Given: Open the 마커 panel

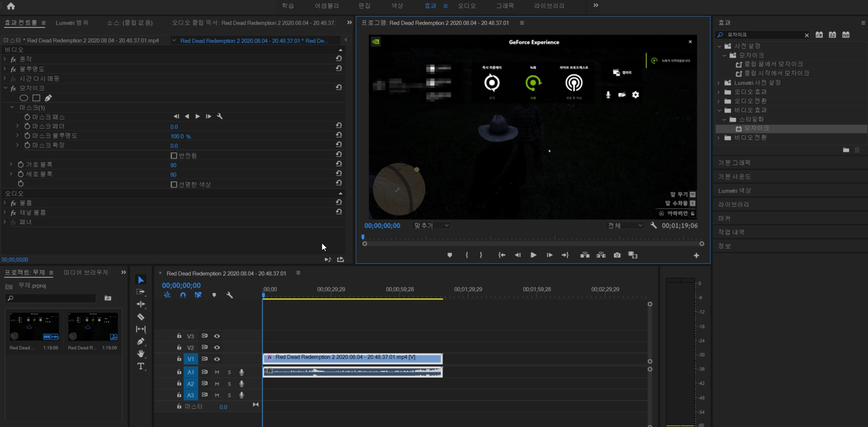Looking at the screenshot, I should point(724,219).
